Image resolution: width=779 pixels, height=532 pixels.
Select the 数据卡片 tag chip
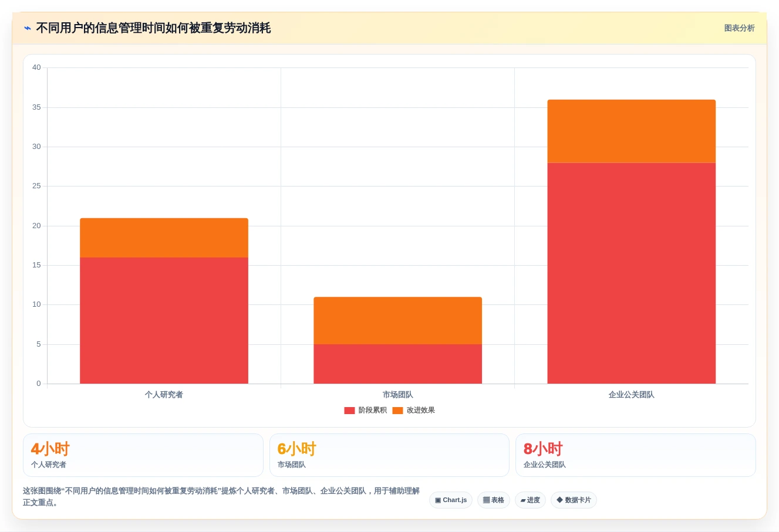pyautogui.click(x=574, y=500)
